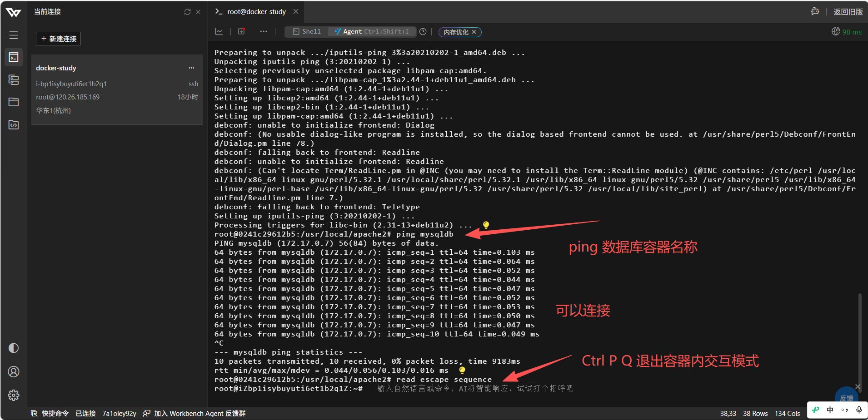The width and height of the screenshot is (868, 420).
Task: Open docker-study connection more options
Action: pyautogui.click(x=192, y=68)
